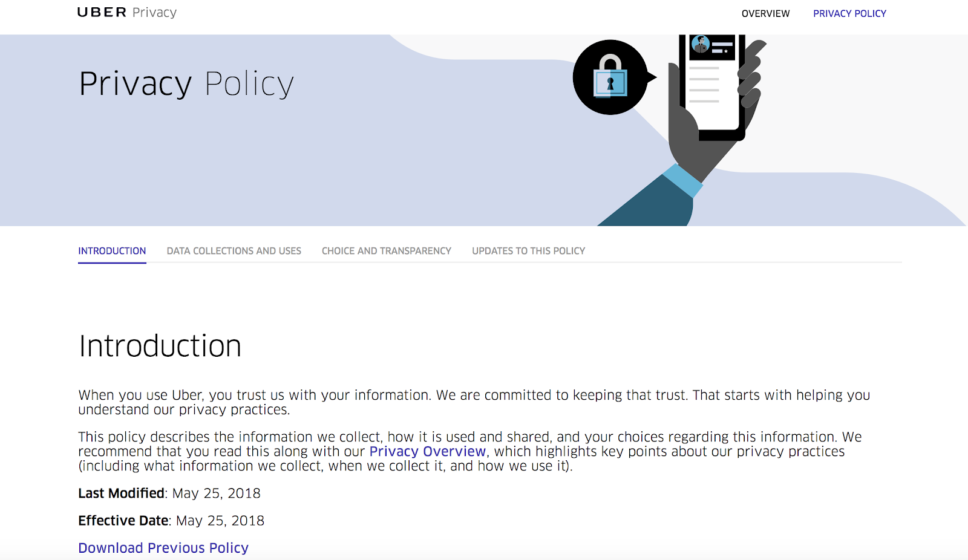Image resolution: width=968 pixels, height=560 pixels.
Task: Click the Introduction section heading
Action: 160,346
